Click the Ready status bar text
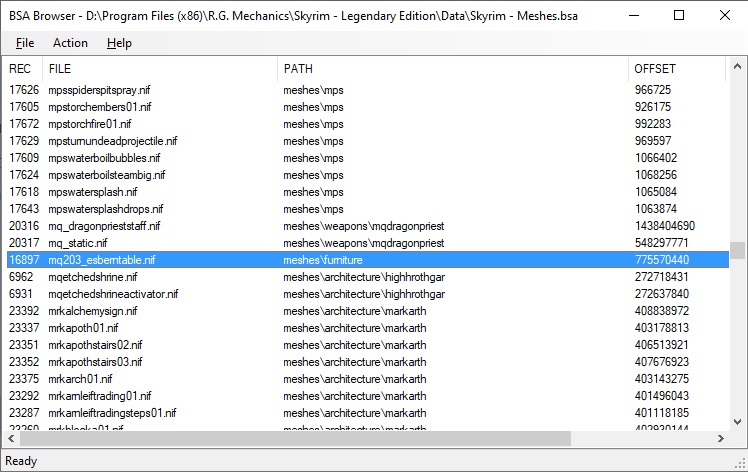748x472 pixels. (x=21, y=461)
